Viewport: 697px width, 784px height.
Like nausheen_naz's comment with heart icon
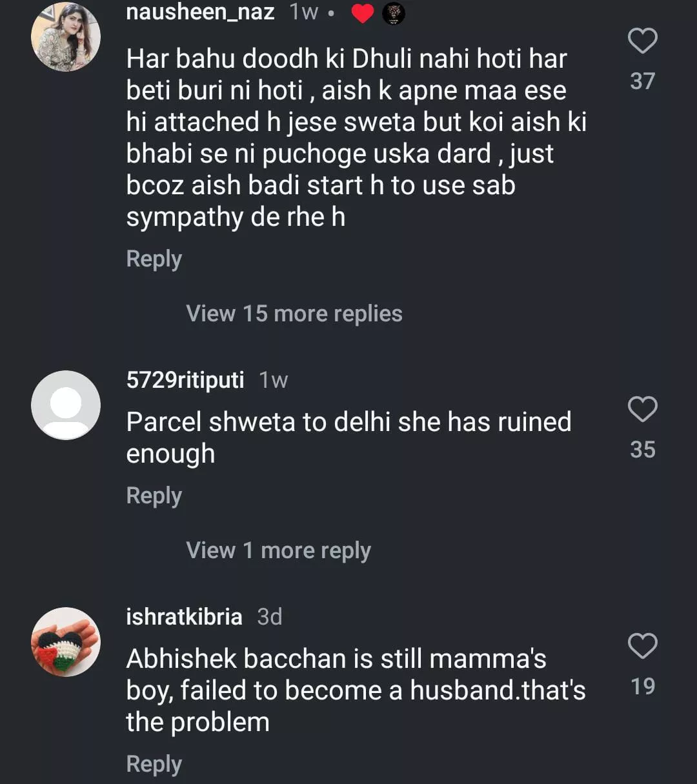[642, 41]
